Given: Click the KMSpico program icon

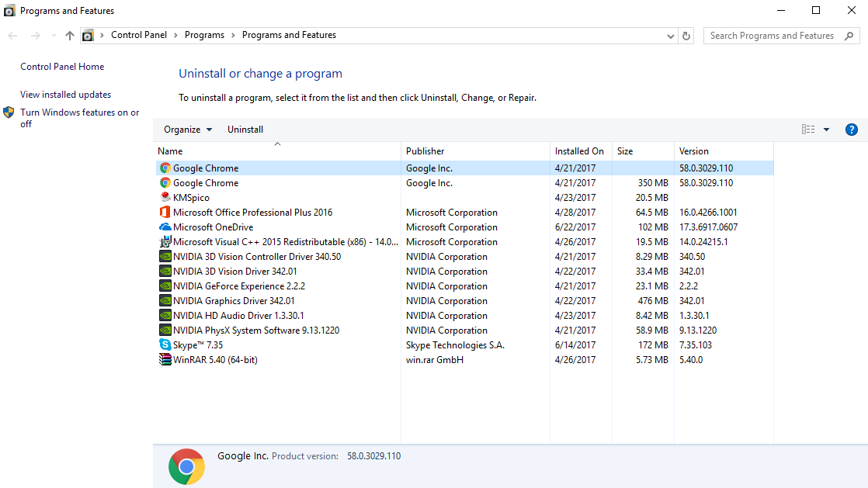Looking at the screenshot, I should click(x=165, y=198).
